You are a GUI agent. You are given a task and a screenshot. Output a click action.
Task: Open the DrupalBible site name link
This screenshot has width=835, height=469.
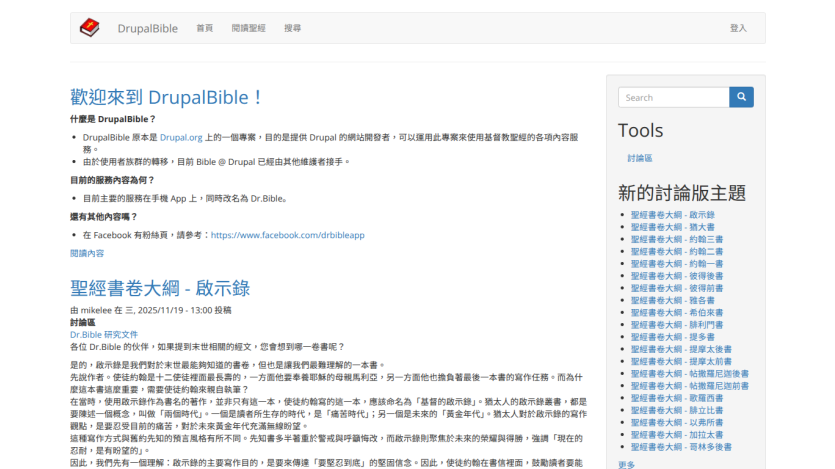pyautogui.click(x=148, y=28)
